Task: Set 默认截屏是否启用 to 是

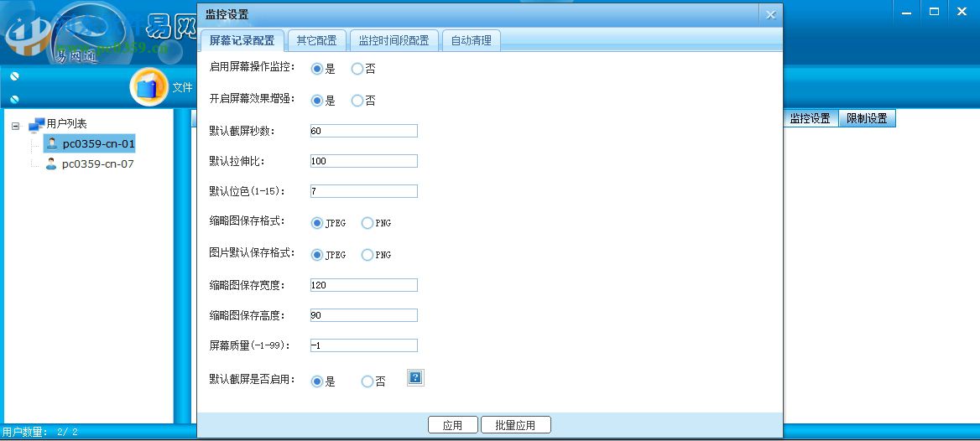Action: (x=317, y=381)
